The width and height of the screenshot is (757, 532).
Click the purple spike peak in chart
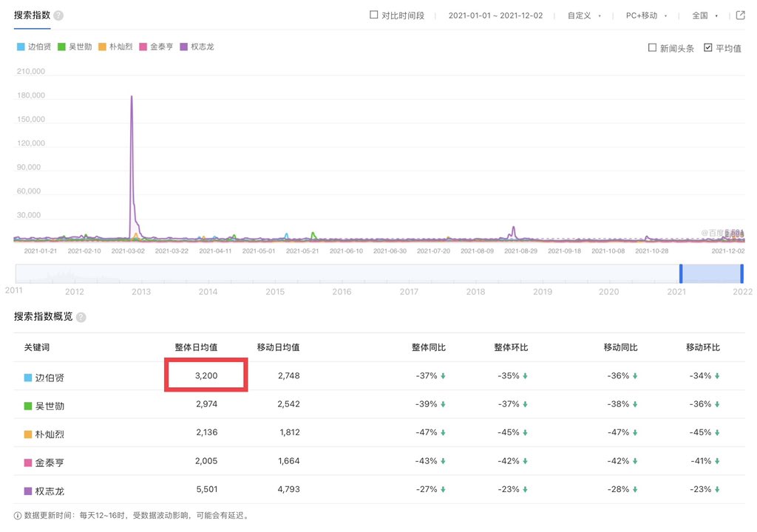point(132,97)
